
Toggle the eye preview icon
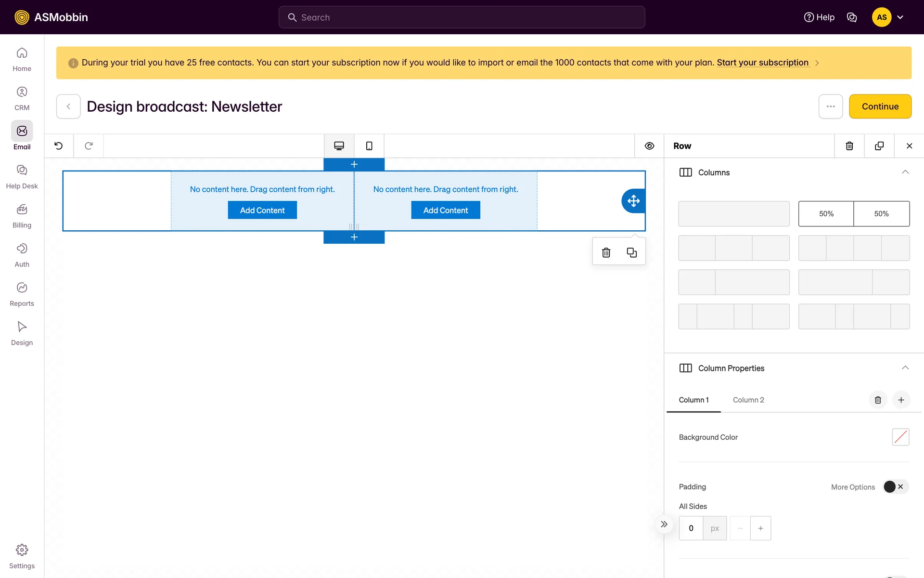(649, 146)
